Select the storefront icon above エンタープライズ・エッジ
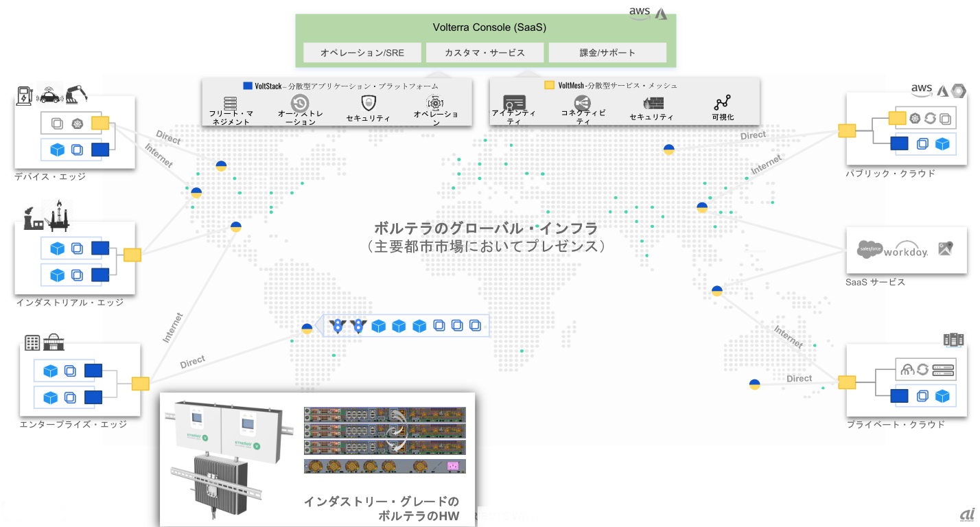980x527 pixels. [x=52, y=342]
